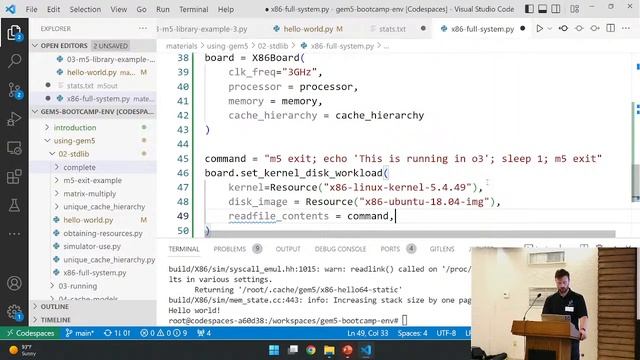Open the Run menu
Screen dimensions: 640x360
point(162,9)
